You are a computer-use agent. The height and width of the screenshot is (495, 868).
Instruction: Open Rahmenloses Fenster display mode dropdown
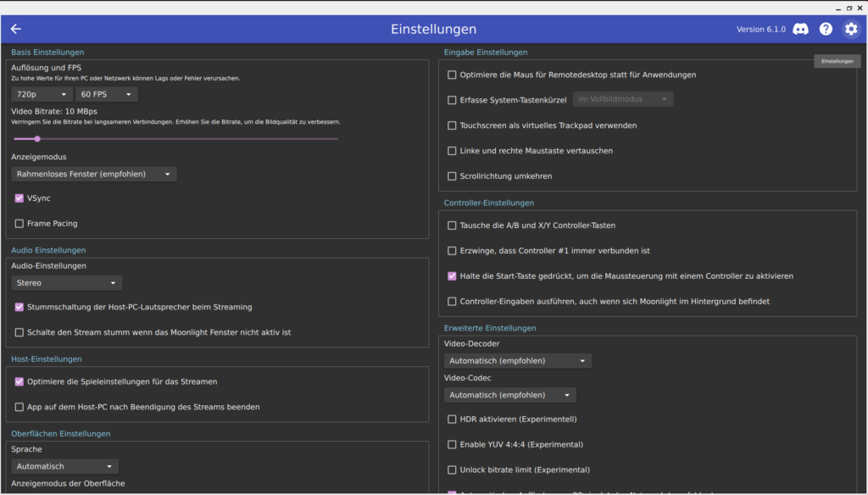click(x=94, y=174)
